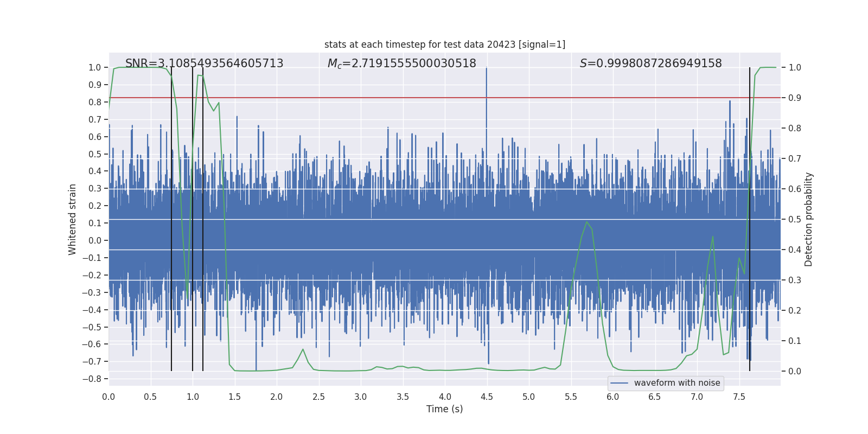Click right y-axis tick label 0.1
The height and width of the screenshot is (434, 868).
(x=795, y=341)
